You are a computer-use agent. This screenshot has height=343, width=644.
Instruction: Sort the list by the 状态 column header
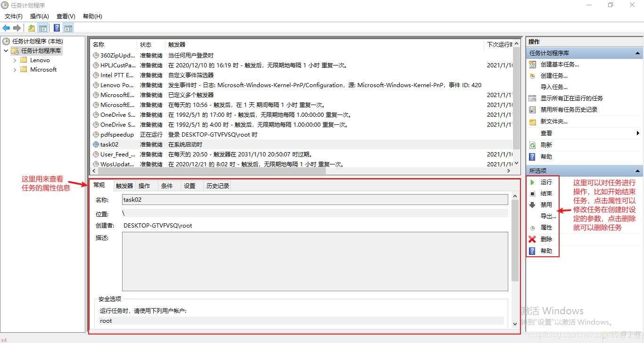click(x=151, y=45)
